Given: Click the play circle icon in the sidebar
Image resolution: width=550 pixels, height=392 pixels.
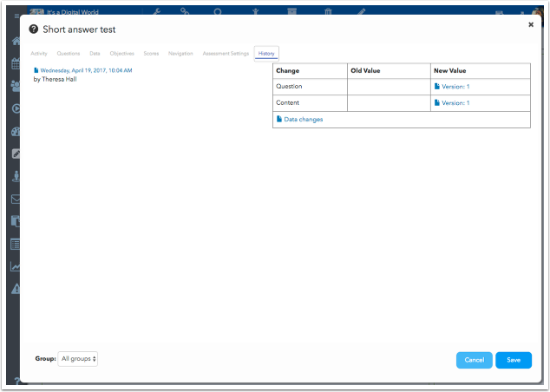Looking at the screenshot, I should tap(16, 108).
